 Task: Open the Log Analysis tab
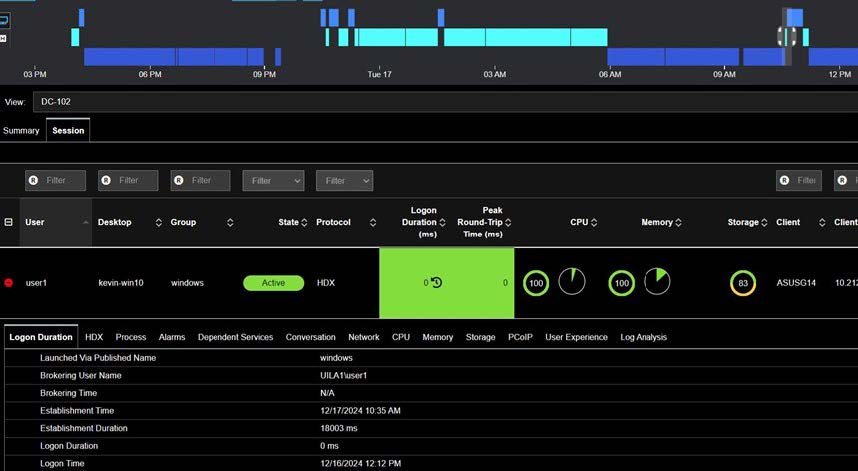[643, 337]
